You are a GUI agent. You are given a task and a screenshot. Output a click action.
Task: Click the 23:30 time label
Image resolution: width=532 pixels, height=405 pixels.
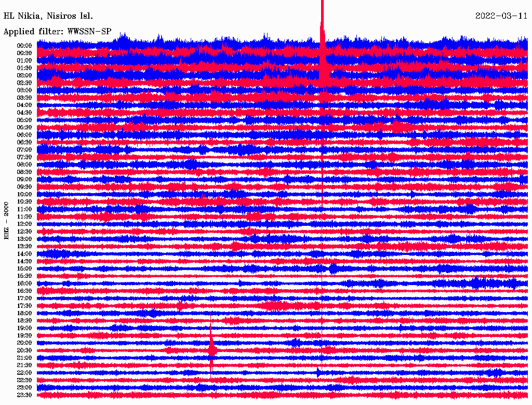tap(24, 395)
